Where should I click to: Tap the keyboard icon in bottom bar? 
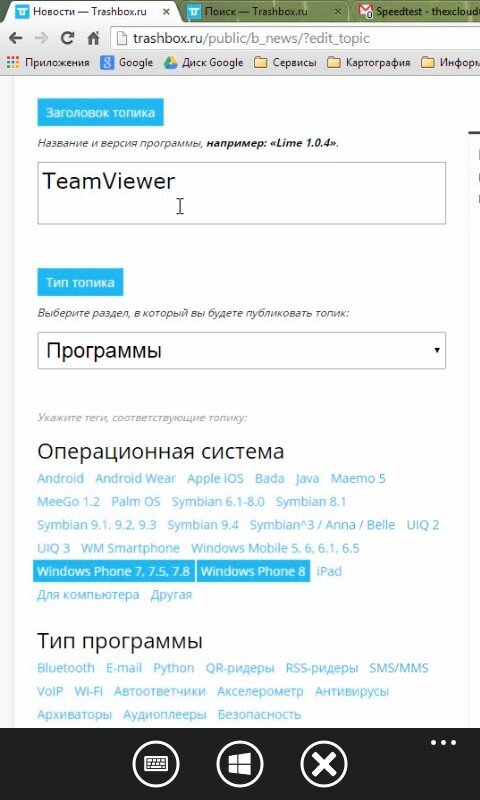point(156,764)
